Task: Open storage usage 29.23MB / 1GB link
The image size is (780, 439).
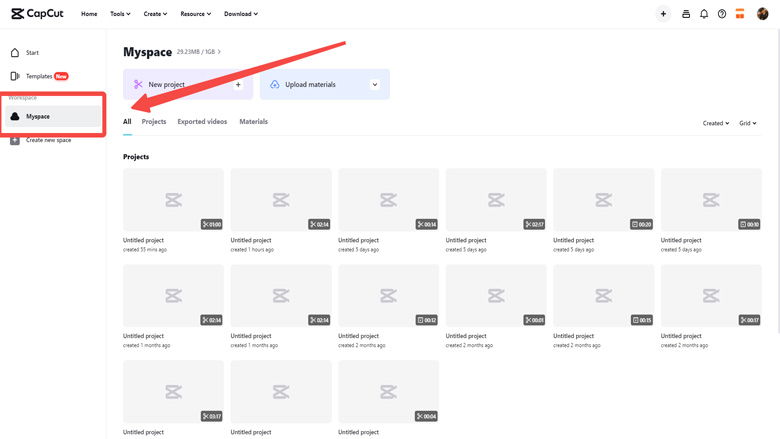Action: (x=198, y=52)
